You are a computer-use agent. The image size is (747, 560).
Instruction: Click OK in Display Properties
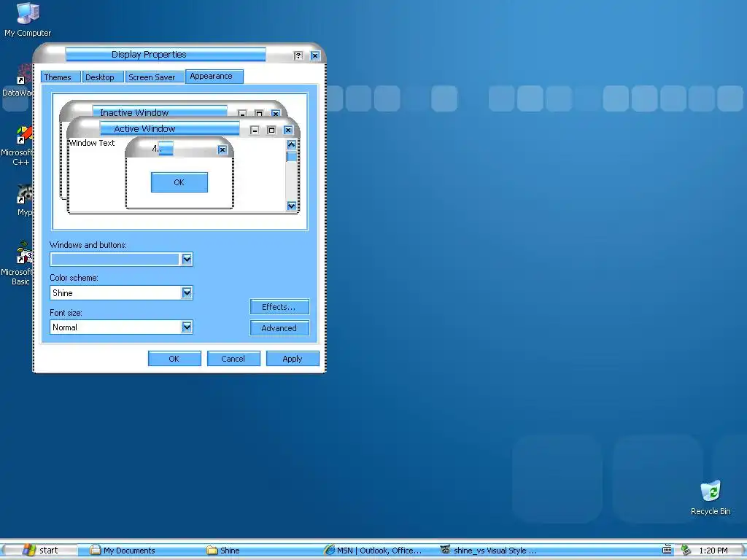pos(174,359)
